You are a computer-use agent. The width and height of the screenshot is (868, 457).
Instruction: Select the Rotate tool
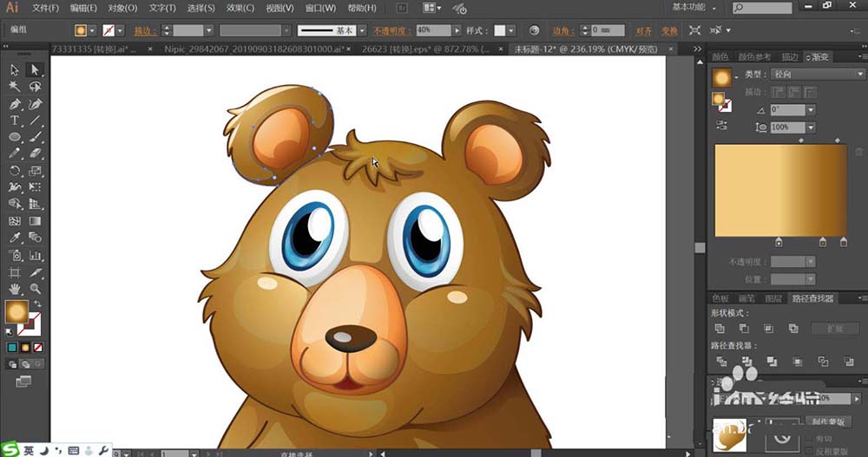coord(15,171)
